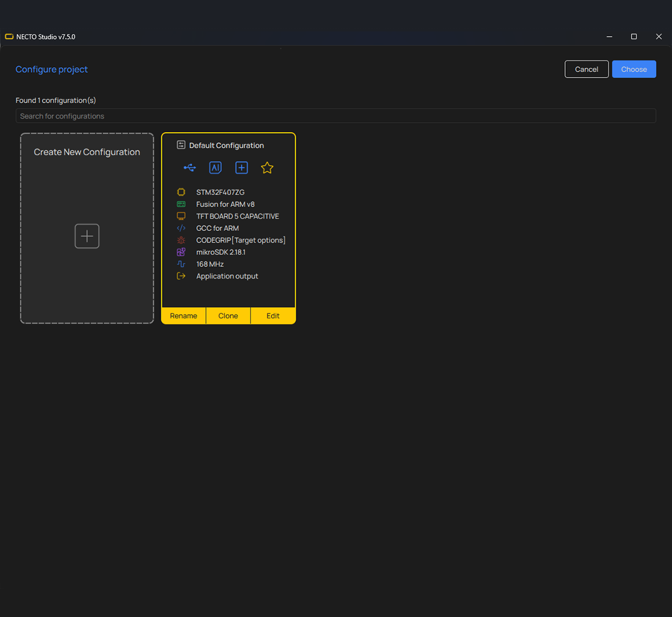Click the Cancel button
Image resolution: width=672 pixels, height=617 pixels.
pos(586,69)
